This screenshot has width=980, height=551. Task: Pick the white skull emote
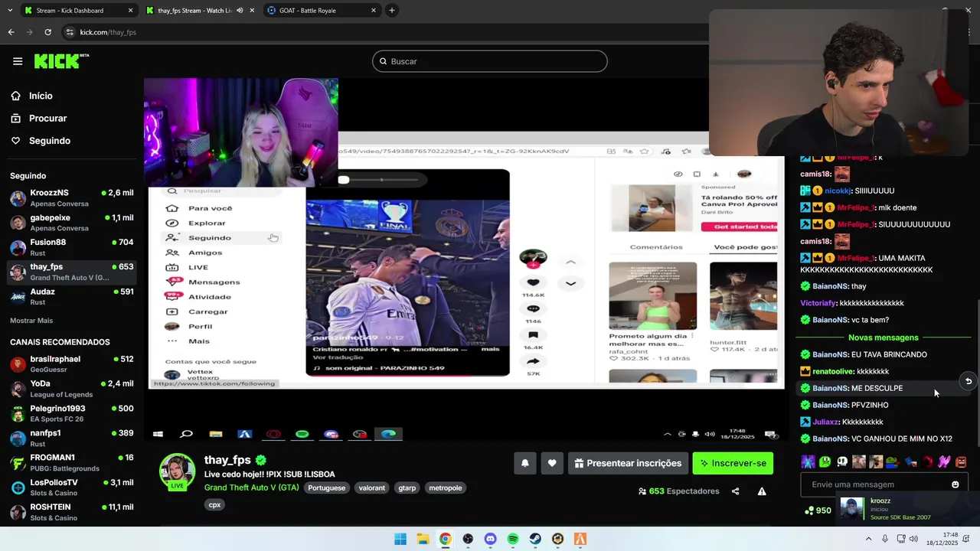tap(842, 461)
